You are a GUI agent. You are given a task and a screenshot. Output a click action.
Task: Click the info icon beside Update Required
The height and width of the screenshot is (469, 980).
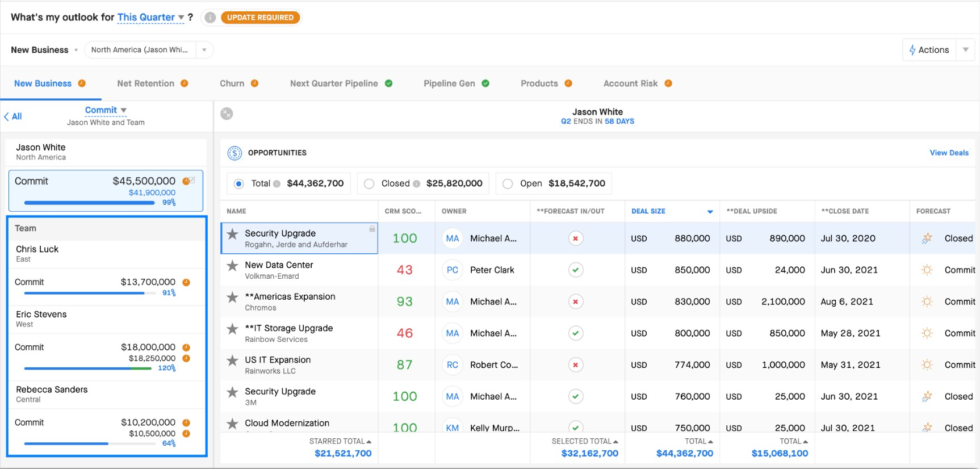[x=210, y=18]
